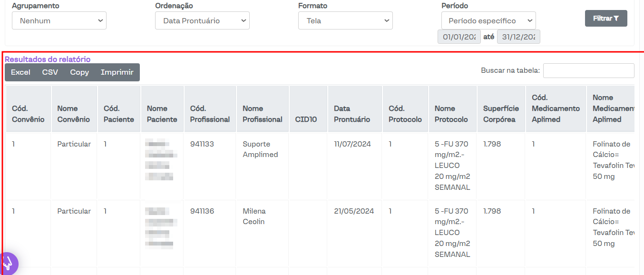Image resolution: width=644 pixels, height=275 pixels.
Task: Open the Formato dropdown set to Tela
Action: [345, 20]
